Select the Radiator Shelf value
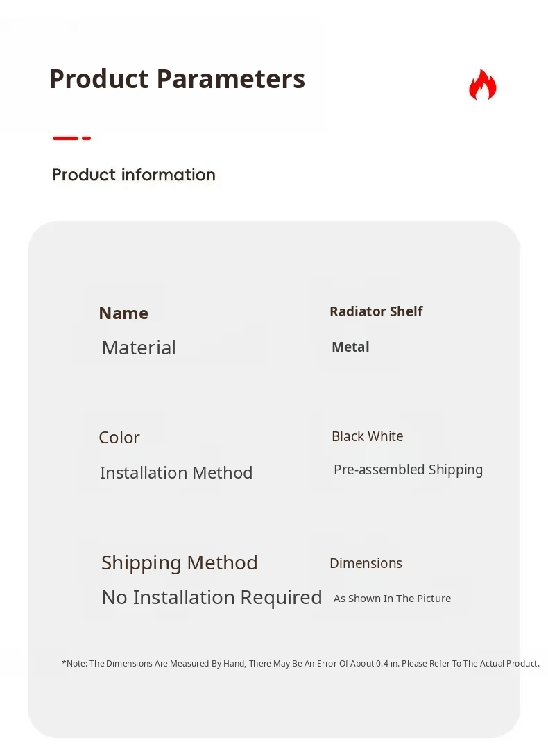Viewport: 548px width, 756px height. (376, 311)
